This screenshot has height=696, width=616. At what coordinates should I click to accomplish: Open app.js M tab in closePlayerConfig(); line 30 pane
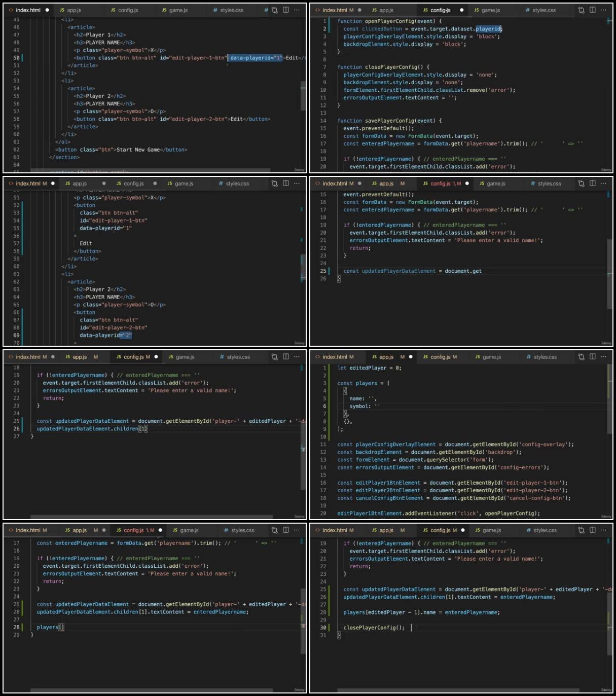click(388, 530)
